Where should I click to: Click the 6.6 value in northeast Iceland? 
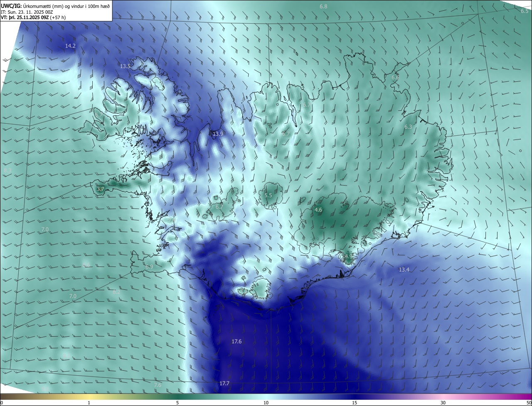395,78
